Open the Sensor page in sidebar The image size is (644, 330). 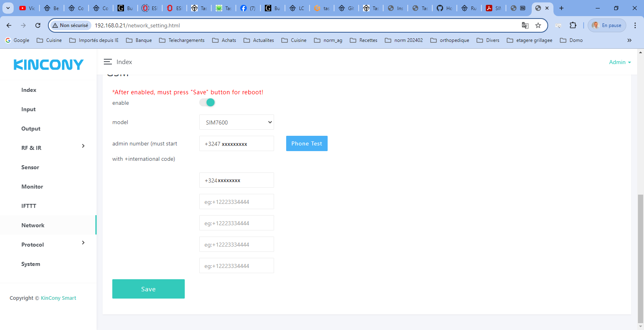30,167
